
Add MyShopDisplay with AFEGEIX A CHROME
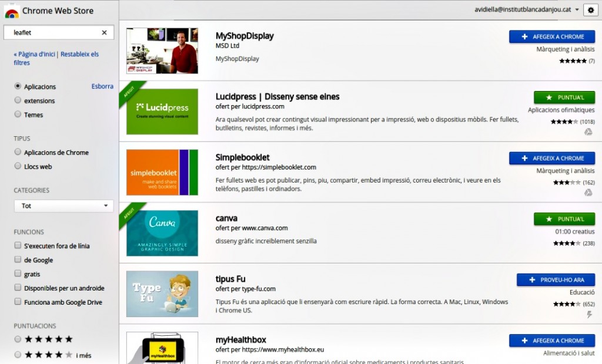pyautogui.click(x=552, y=37)
